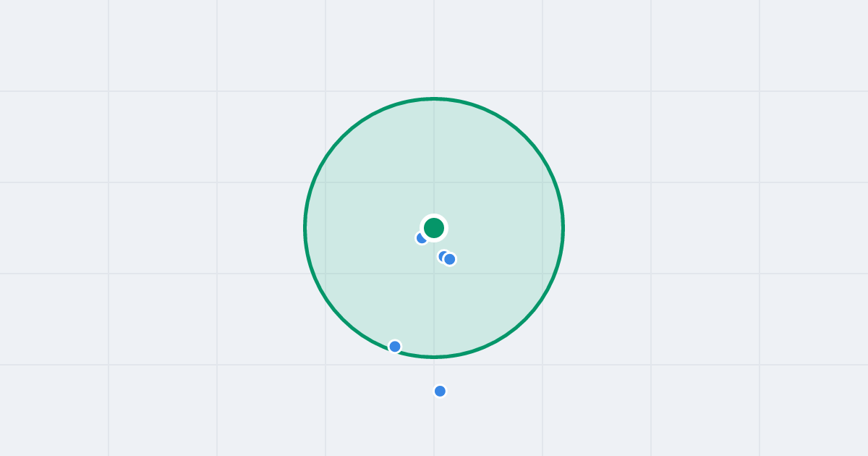Click the green circle's outline at its rightmost point
Screen dimensions: 868x456
[x=563, y=228]
